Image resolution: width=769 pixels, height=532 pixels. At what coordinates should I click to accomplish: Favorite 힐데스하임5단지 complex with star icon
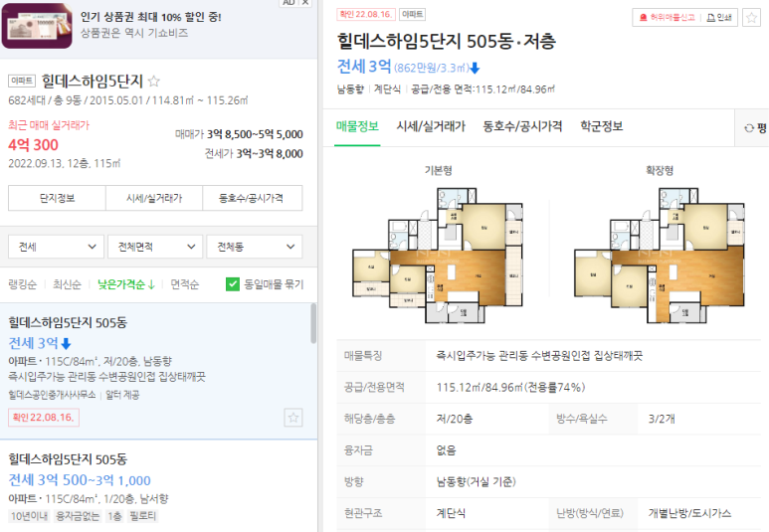(153, 81)
